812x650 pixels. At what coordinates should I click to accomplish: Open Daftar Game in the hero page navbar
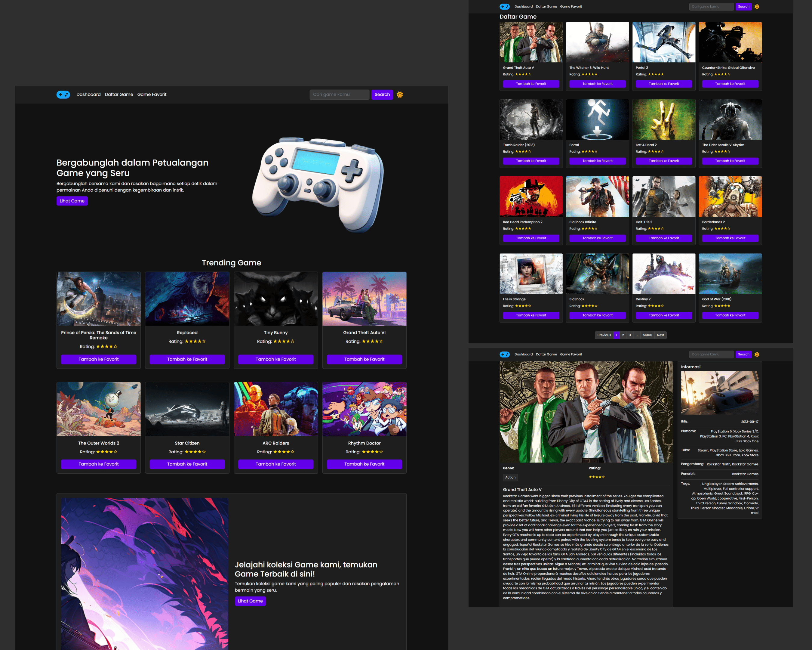coord(118,94)
